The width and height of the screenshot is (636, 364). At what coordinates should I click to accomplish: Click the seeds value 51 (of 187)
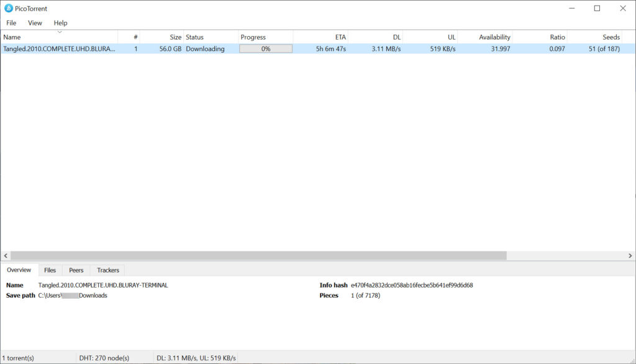[x=604, y=48]
